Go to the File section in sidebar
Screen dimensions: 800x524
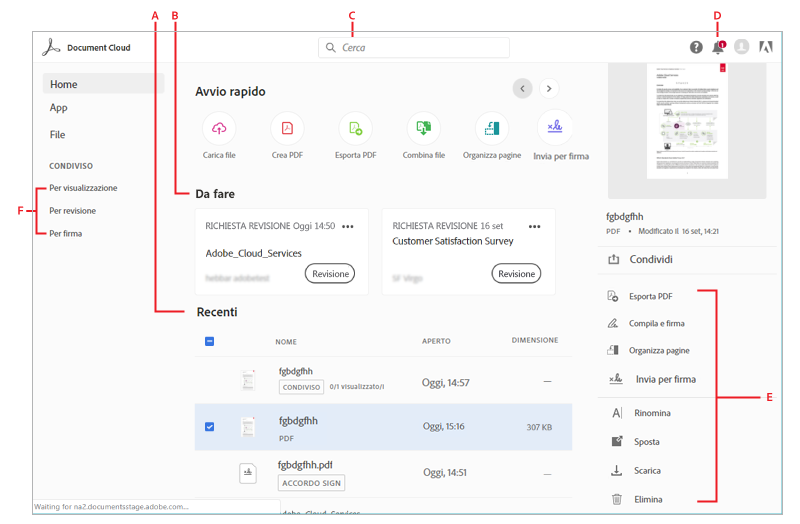58,134
